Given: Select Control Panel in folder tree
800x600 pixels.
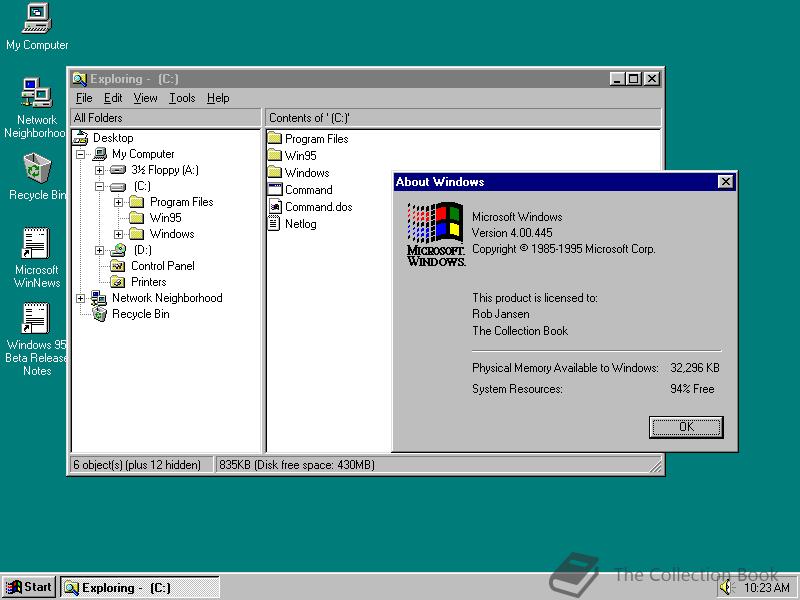Looking at the screenshot, I should (x=162, y=266).
